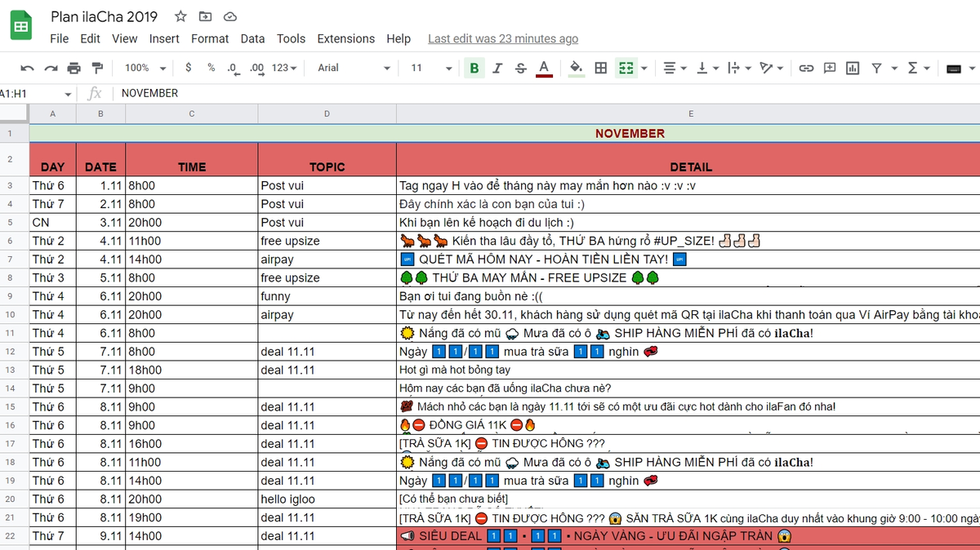Format as currency with the $ icon
980x550 pixels.
(189, 68)
